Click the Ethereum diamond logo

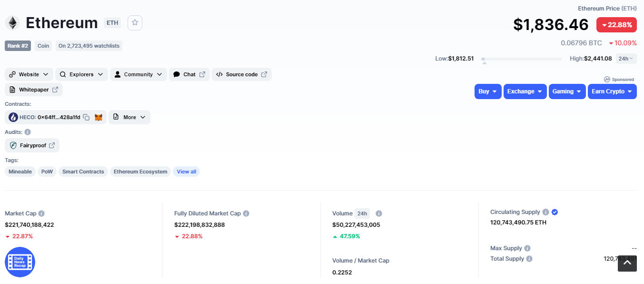point(12,23)
